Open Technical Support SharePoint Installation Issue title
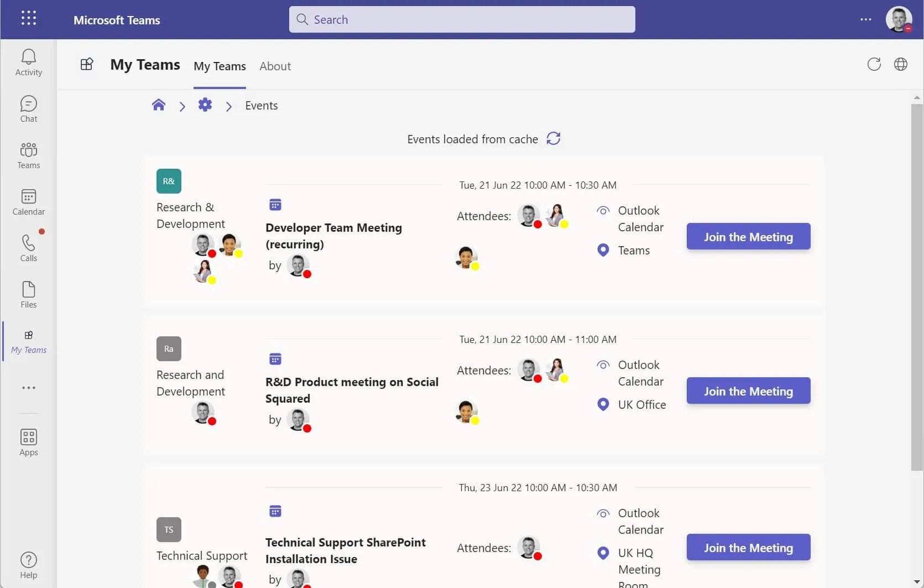Viewport: 924px width, 588px height. pyautogui.click(x=346, y=550)
